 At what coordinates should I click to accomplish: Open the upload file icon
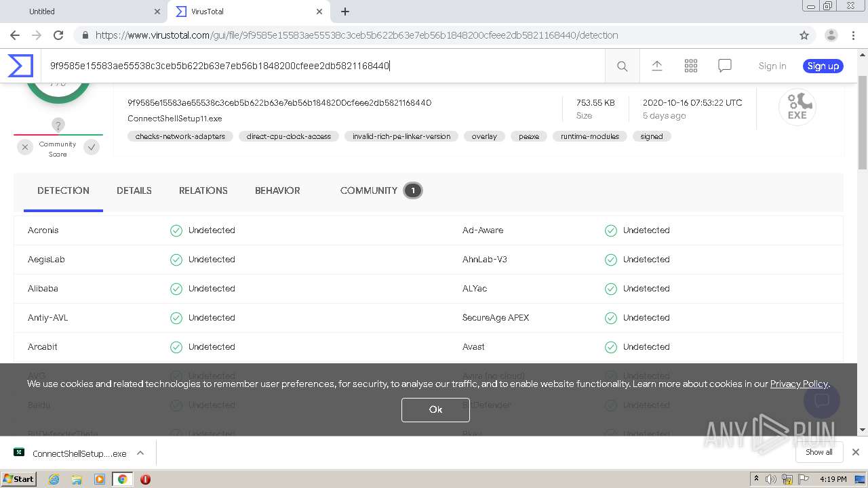tap(656, 66)
